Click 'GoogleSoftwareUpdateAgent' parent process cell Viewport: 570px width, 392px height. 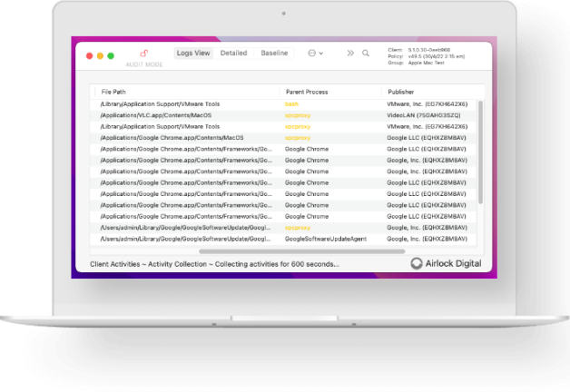click(326, 239)
